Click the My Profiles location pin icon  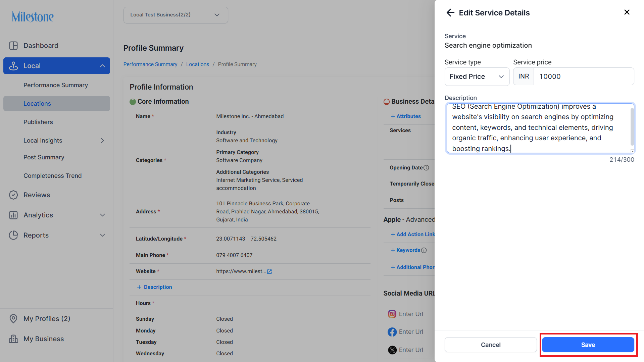(13, 319)
